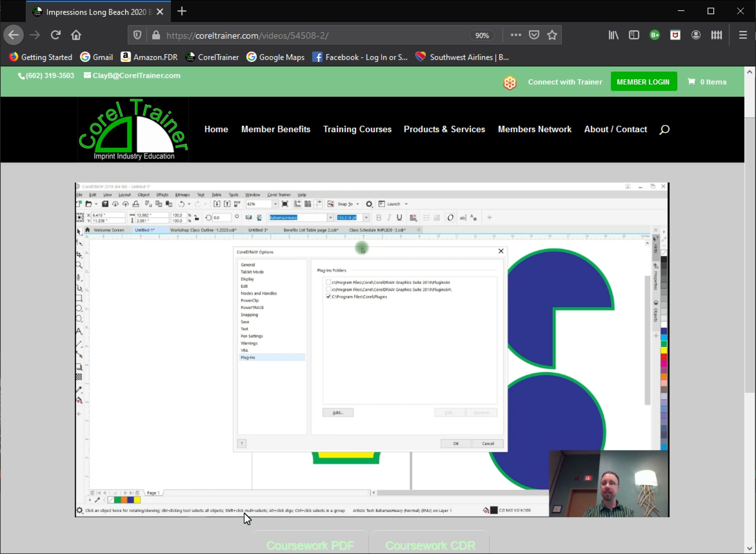Open font size 153.518 pt dropdown

pos(366,218)
